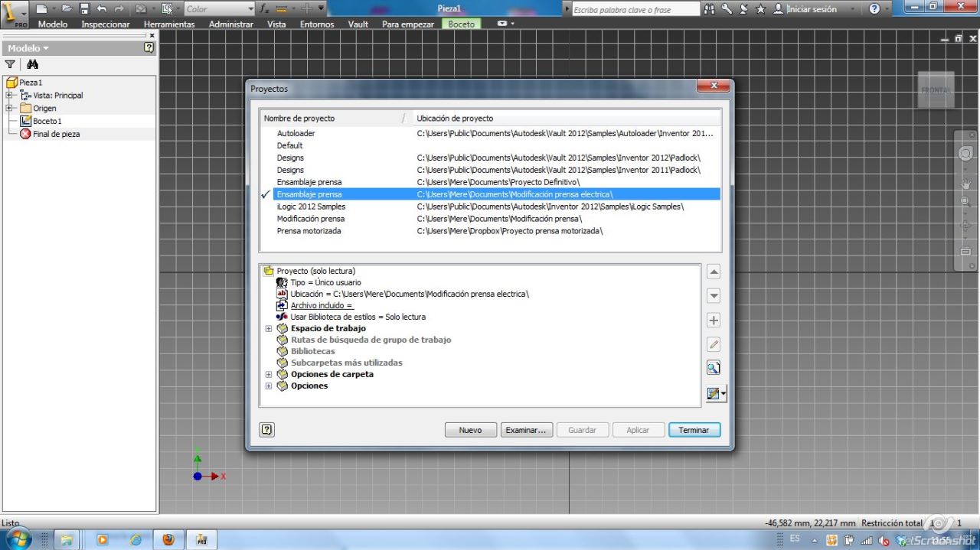The image size is (980, 550).
Task: Open the Modelo browser dropdown
Action: click(x=28, y=48)
